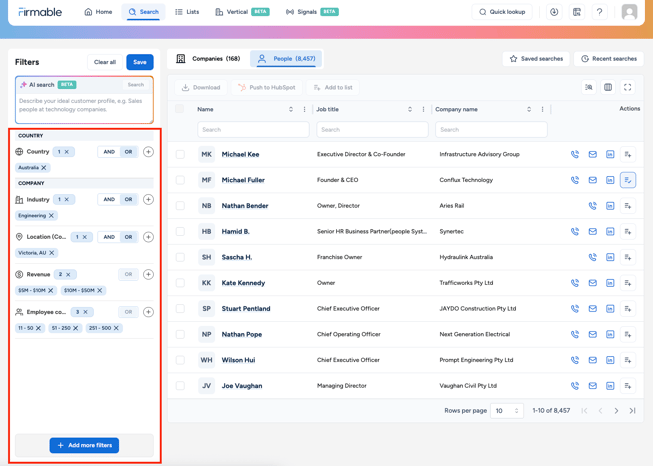This screenshot has width=653, height=466.
Task: Tick the select-all header checkbox
Action: 179,109
